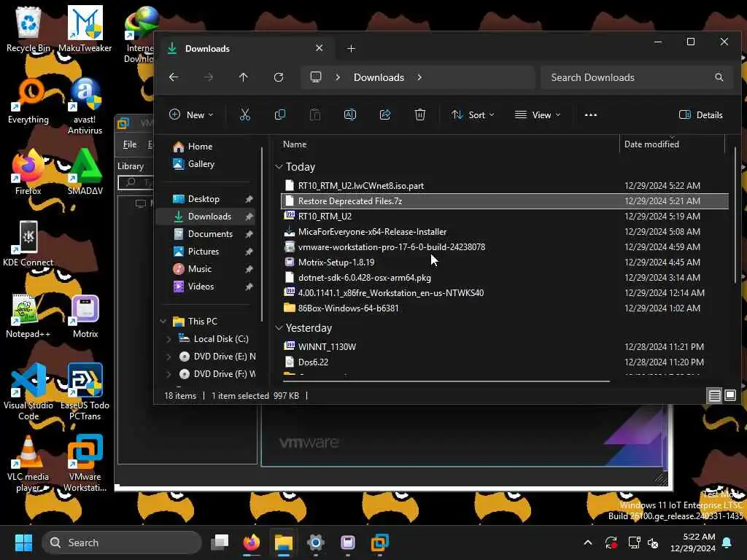Click the Rename icon in toolbar
The height and width of the screenshot is (560, 747).
click(x=350, y=114)
